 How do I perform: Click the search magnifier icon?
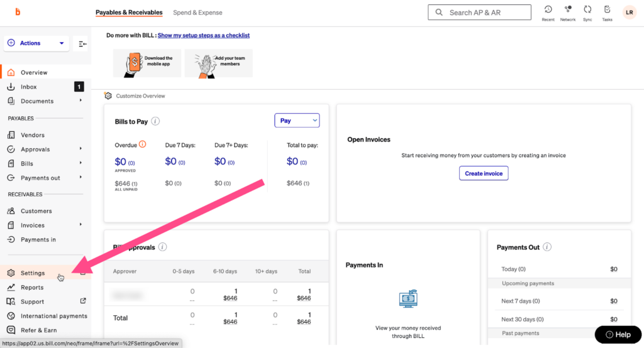click(x=438, y=13)
